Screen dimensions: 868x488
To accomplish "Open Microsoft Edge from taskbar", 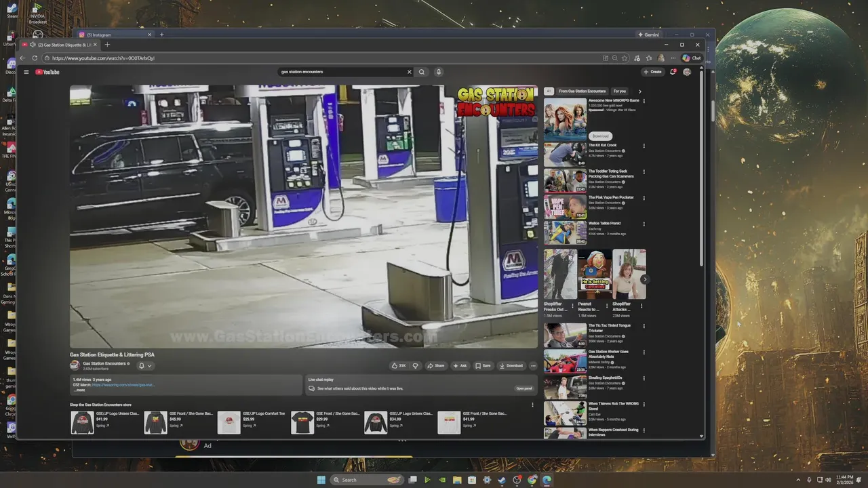I will click(547, 480).
